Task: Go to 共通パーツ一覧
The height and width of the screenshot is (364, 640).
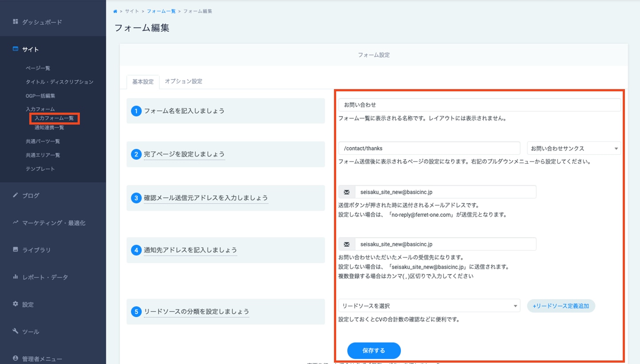Action: click(43, 141)
